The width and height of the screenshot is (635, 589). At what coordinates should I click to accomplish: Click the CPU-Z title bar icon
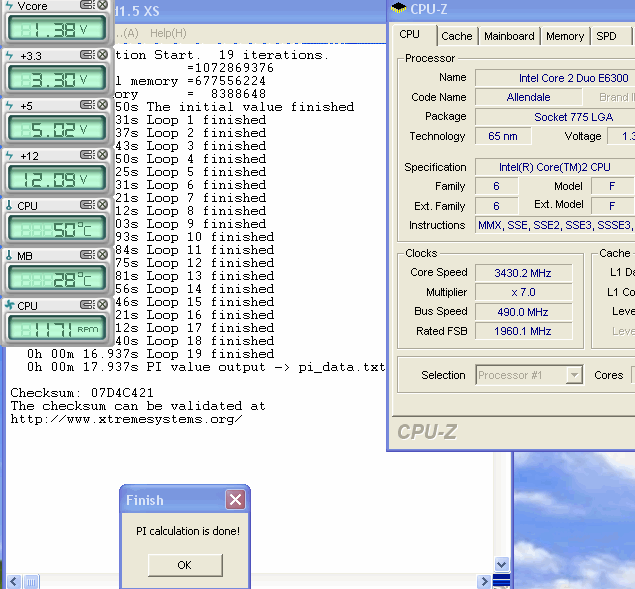pos(399,9)
